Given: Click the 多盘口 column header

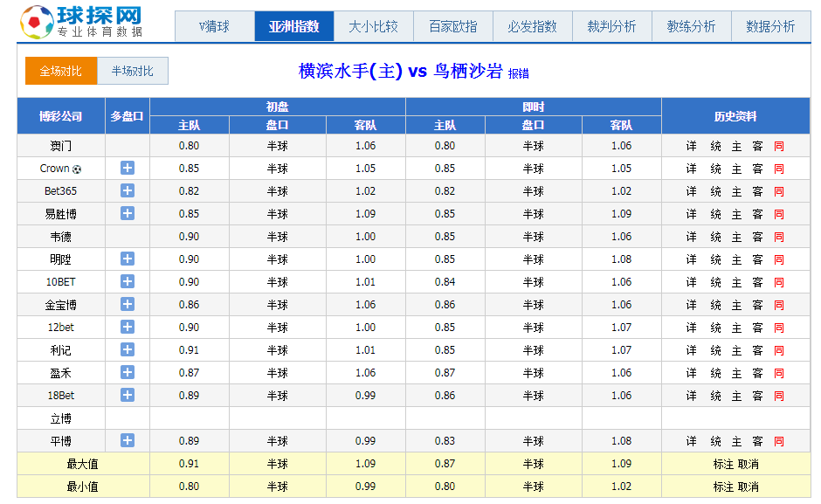Looking at the screenshot, I should (x=128, y=116).
